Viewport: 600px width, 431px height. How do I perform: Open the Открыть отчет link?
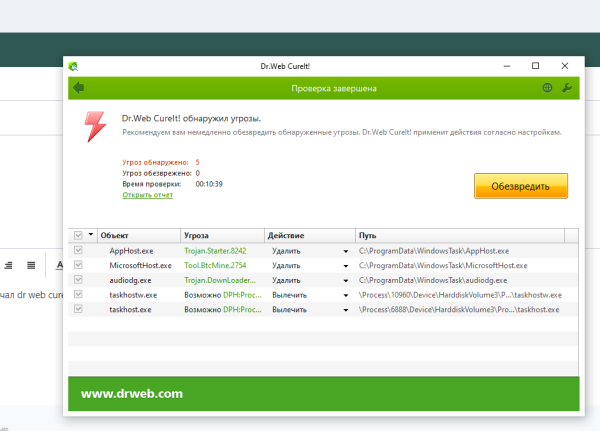pos(148,195)
